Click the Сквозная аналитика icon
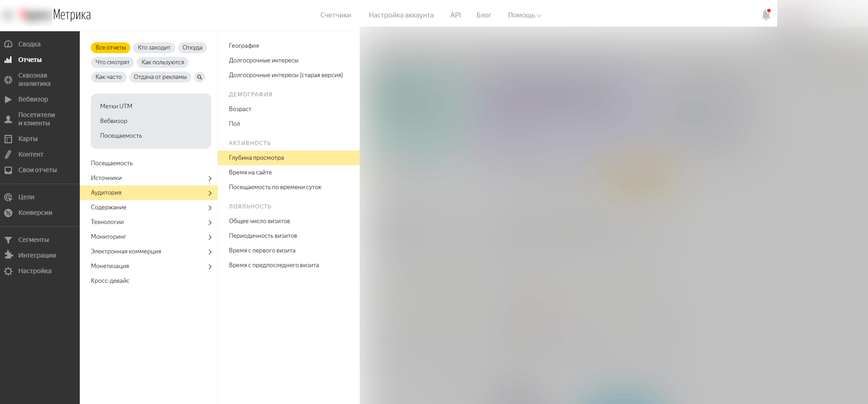This screenshot has width=868, height=404. point(8,79)
